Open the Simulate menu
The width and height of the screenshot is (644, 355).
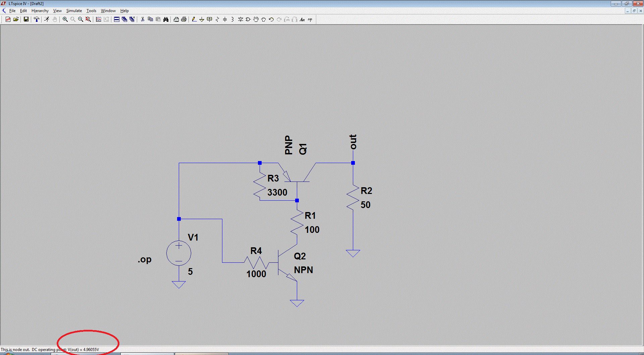[74, 11]
